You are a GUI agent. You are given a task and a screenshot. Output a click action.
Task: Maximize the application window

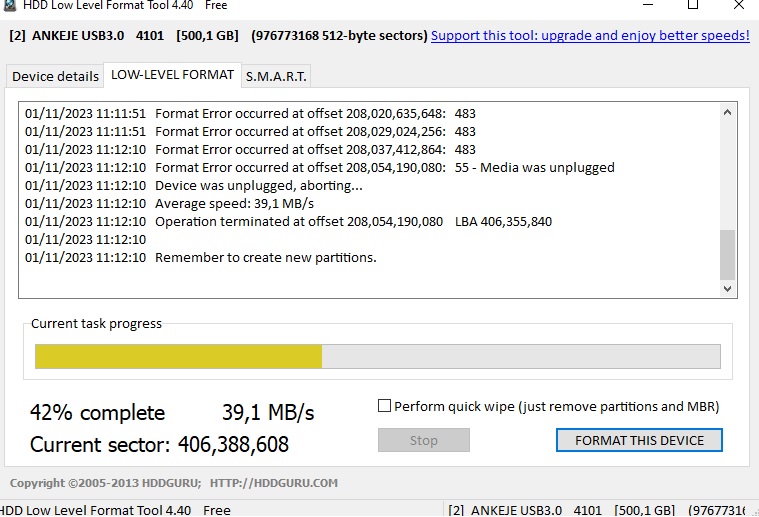[693, 5]
